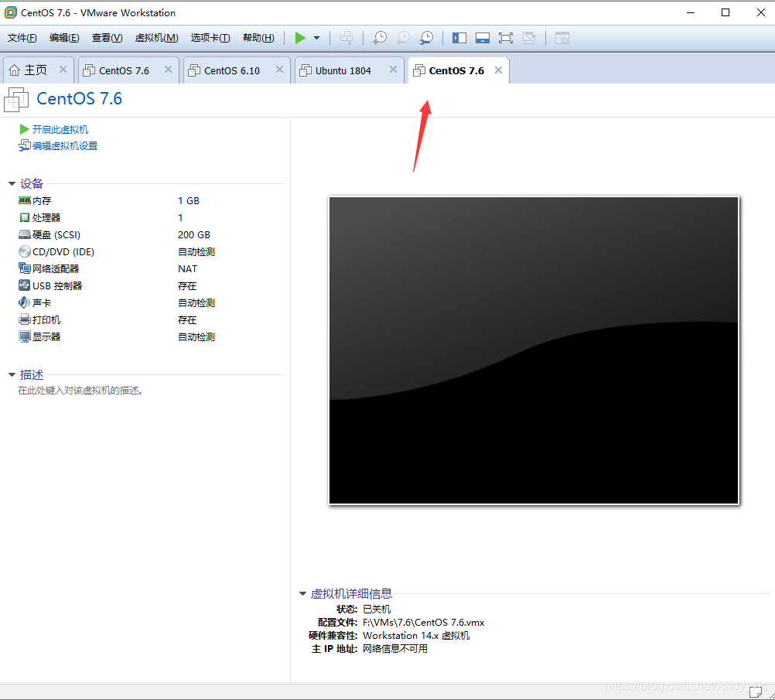The width and height of the screenshot is (775, 700).
Task: Select the CD/DVD (IDE) disc icon
Action: (x=24, y=251)
